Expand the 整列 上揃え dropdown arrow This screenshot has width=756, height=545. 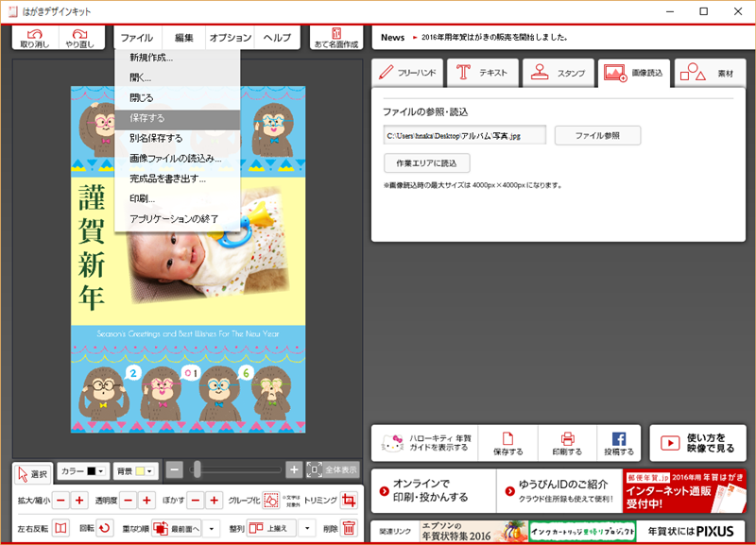pyautogui.click(x=307, y=528)
